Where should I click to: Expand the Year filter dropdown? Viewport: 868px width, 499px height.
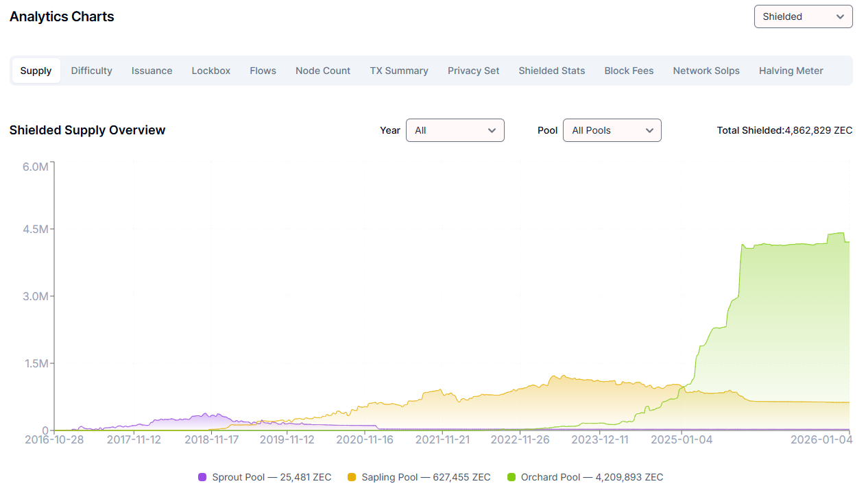coord(455,130)
